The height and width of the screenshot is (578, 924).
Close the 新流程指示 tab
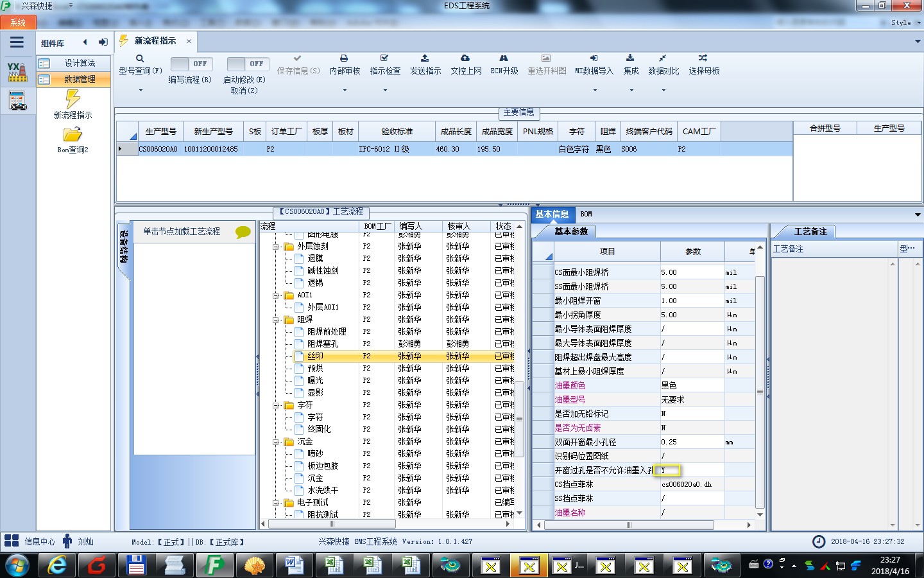[189, 41]
